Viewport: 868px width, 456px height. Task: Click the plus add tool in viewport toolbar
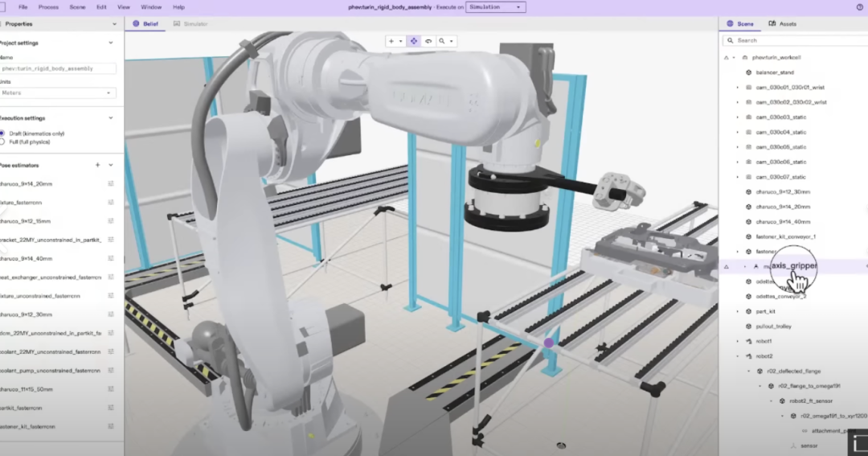pos(391,41)
